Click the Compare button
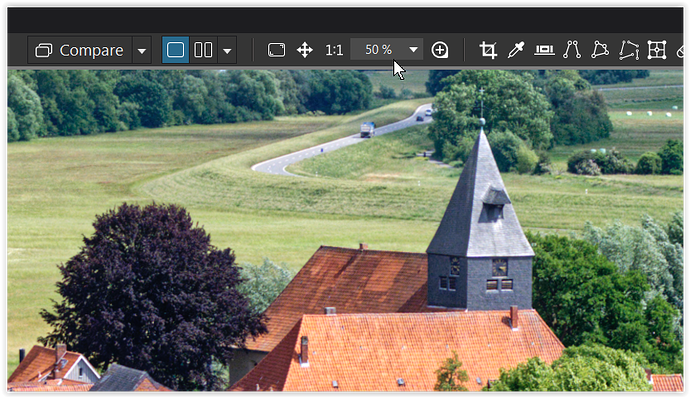690x397 pixels. 79,50
